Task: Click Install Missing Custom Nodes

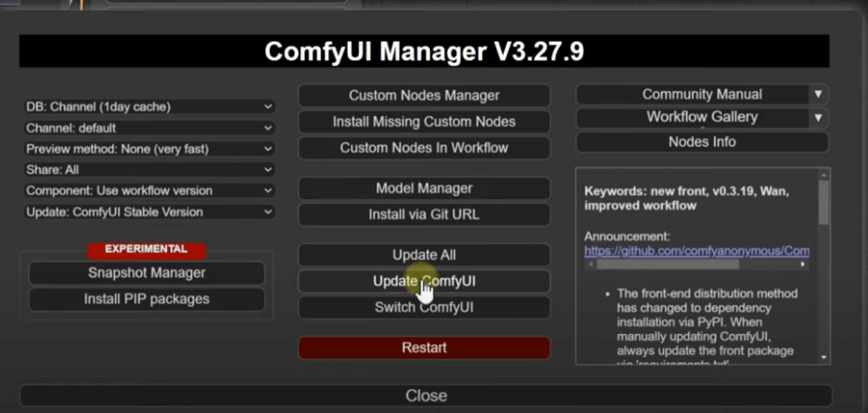Action: 424,122
